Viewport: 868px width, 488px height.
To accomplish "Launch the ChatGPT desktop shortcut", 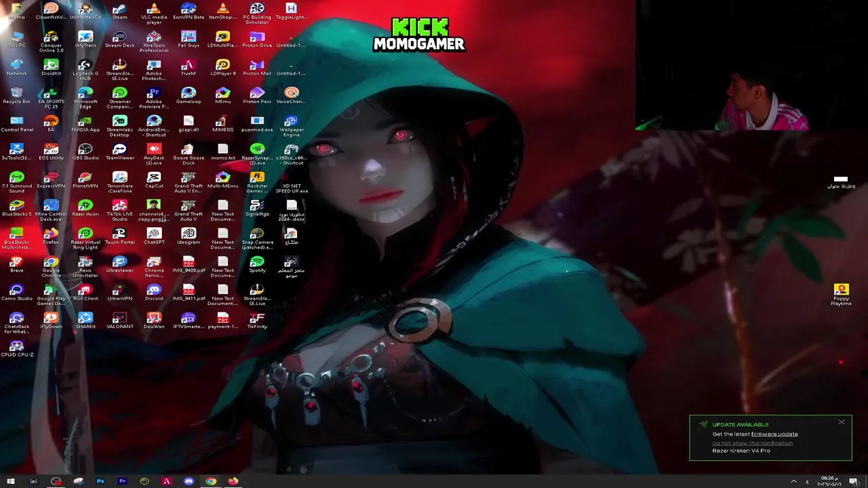I will (x=154, y=237).
